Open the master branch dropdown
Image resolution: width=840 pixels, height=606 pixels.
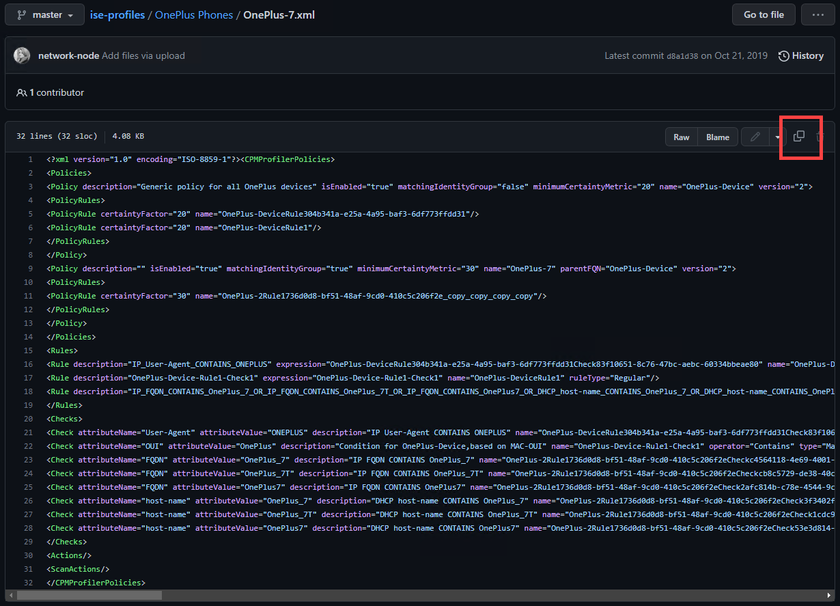point(44,15)
